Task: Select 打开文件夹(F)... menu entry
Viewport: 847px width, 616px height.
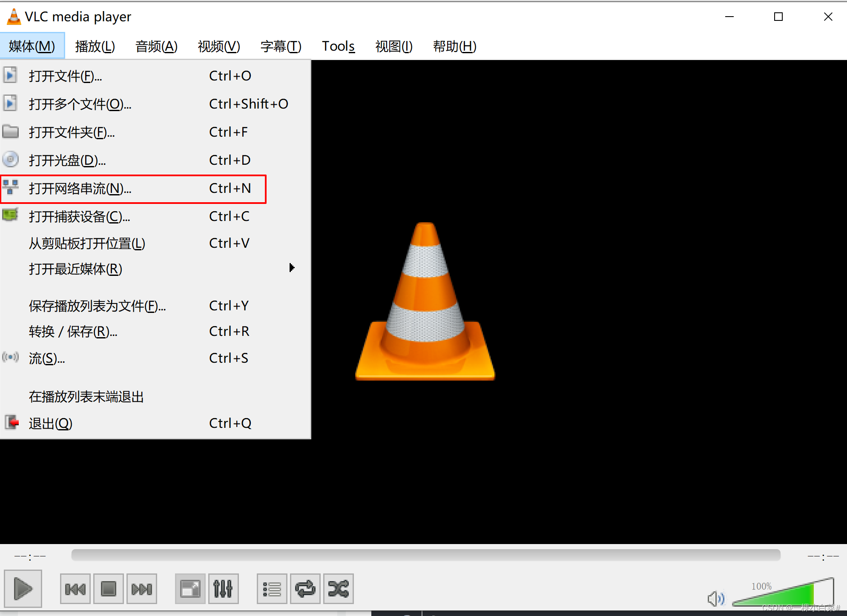Action: click(155, 132)
